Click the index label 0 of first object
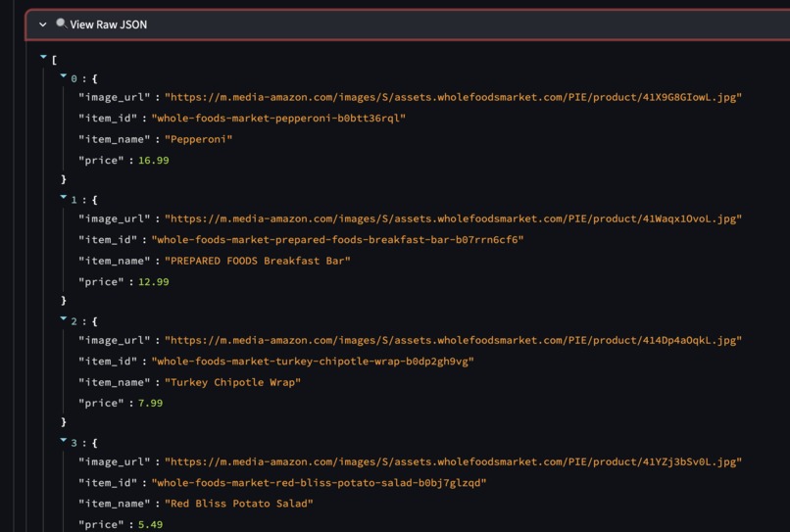The height and width of the screenshot is (532, 790). 74,78
